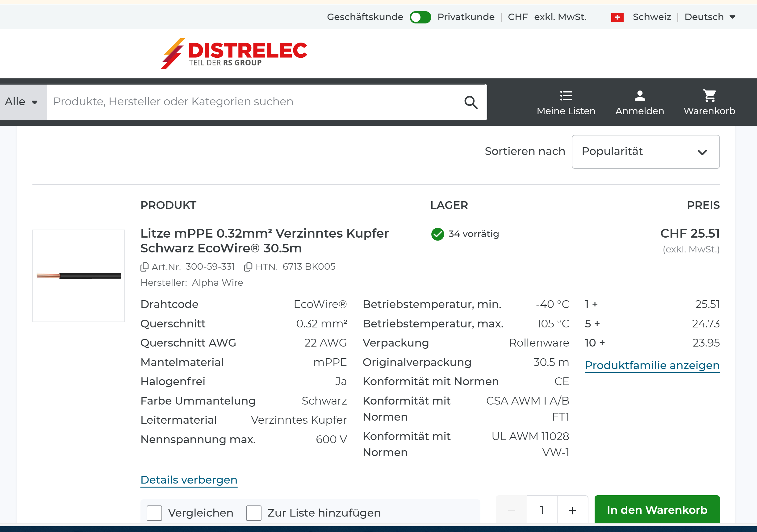Click In den Warenkorb button
The image size is (757, 532).
(x=657, y=509)
